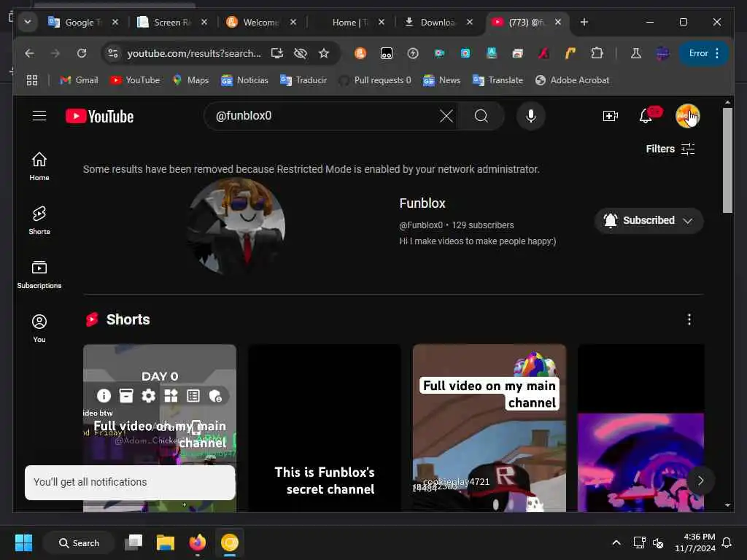747x560 pixels.
Task: Open the tab search dropdown arrow
Action: (28, 22)
